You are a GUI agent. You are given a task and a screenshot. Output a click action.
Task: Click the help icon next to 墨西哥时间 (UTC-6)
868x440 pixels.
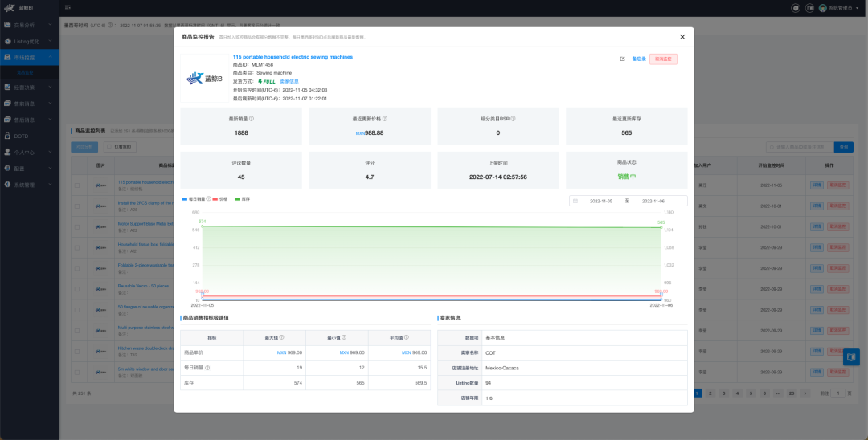pyautogui.click(x=109, y=25)
